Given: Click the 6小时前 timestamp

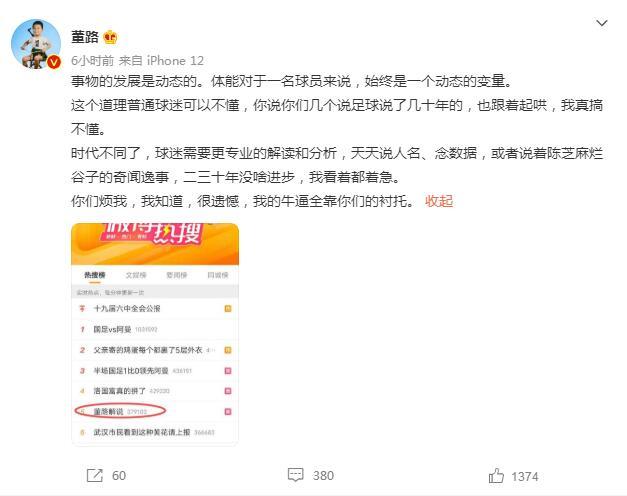Looking at the screenshot, I should (92, 60).
